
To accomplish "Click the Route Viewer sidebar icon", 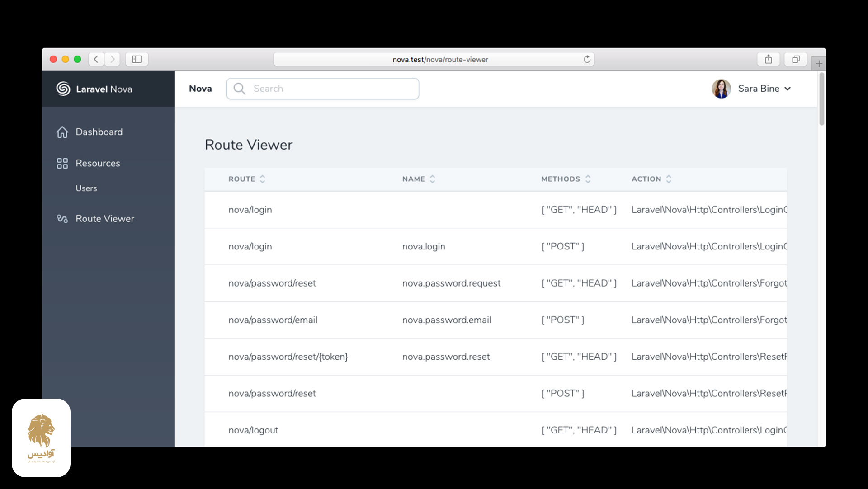I will click(62, 219).
